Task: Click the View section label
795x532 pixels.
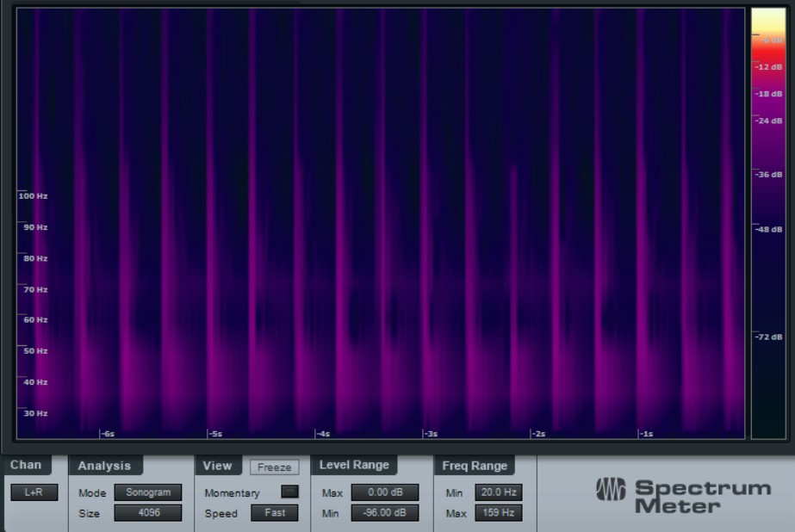Action: [218, 466]
